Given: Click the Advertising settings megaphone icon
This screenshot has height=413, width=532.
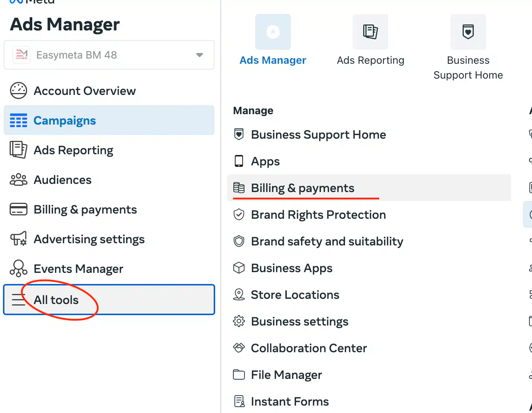Looking at the screenshot, I should [19, 239].
